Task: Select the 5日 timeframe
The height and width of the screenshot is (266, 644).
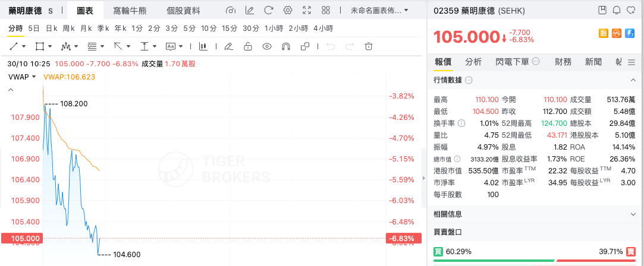Action: click(34, 28)
